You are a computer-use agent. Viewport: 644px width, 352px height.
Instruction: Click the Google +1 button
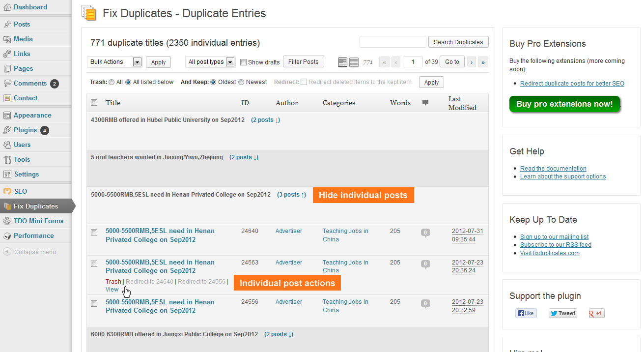coord(596,313)
